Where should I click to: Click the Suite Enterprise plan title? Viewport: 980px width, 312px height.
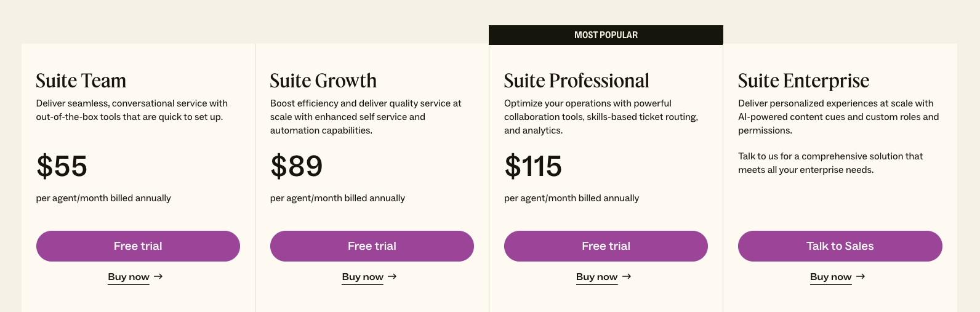(803, 81)
